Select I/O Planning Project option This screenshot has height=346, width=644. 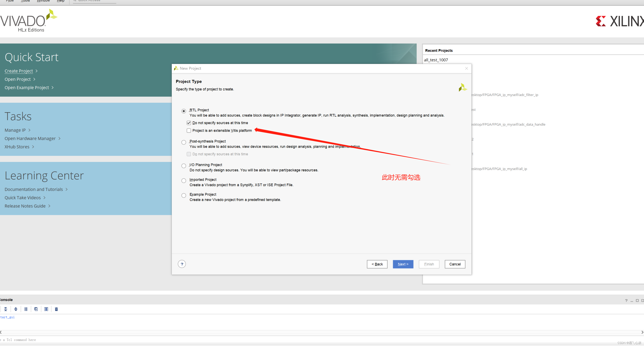(x=184, y=166)
